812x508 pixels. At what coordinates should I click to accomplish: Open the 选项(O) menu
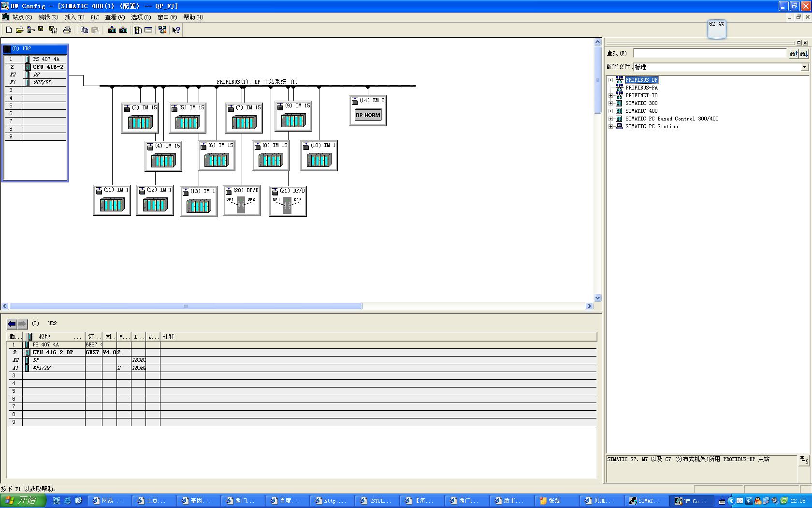pyautogui.click(x=141, y=17)
